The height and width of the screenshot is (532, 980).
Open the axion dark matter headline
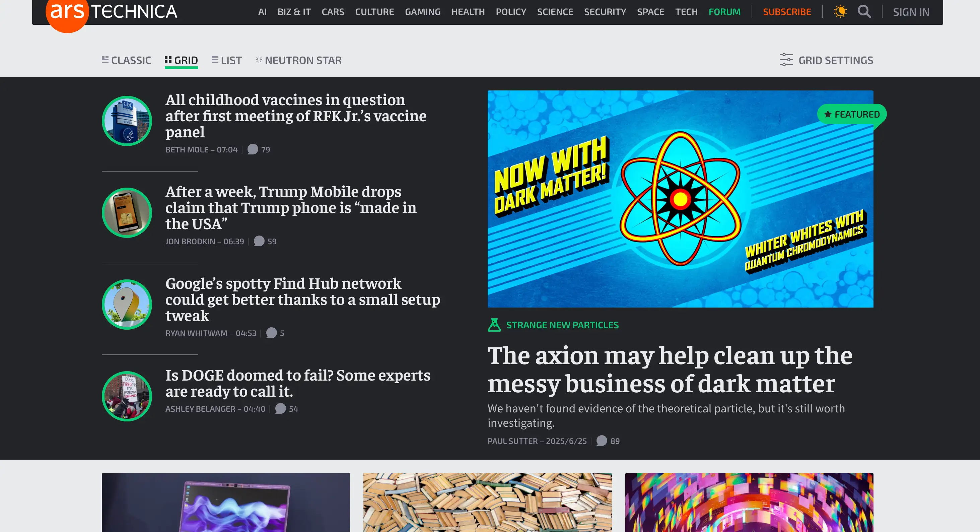(670, 369)
